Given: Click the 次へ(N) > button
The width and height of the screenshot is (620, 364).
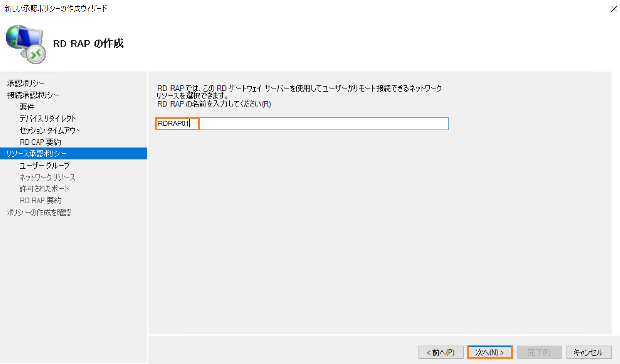Looking at the screenshot, I should [x=490, y=352].
